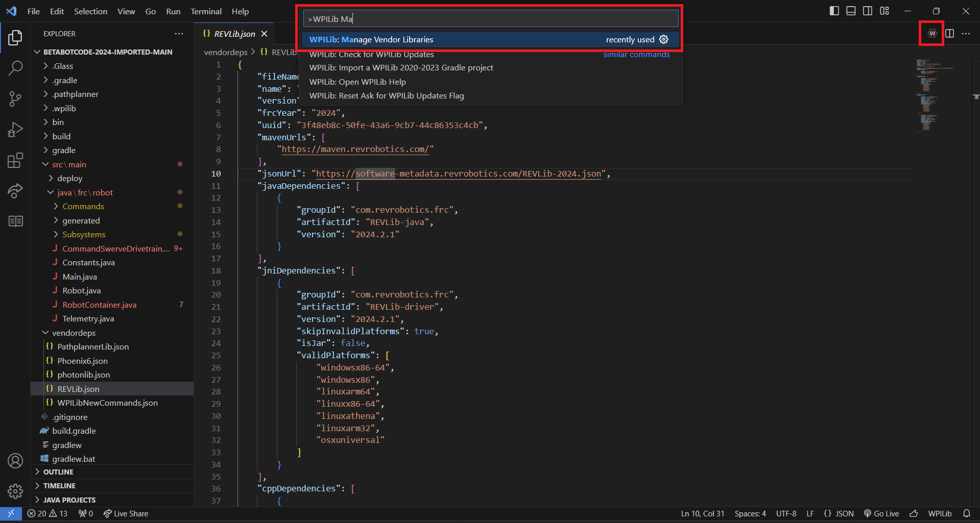Configure keybinding gear for Manage Vendor Libraries
The width and height of the screenshot is (980, 523).
(x=664, y=39)
